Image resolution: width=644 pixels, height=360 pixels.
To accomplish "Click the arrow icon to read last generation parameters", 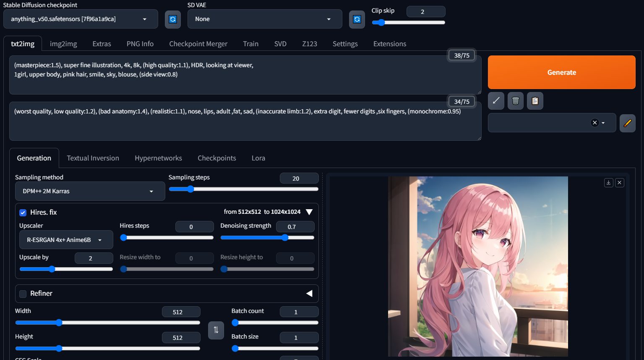I will 496,101.
